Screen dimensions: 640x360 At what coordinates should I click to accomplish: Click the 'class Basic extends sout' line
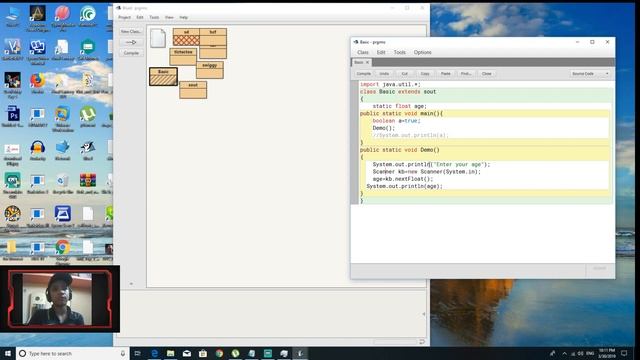398,92
